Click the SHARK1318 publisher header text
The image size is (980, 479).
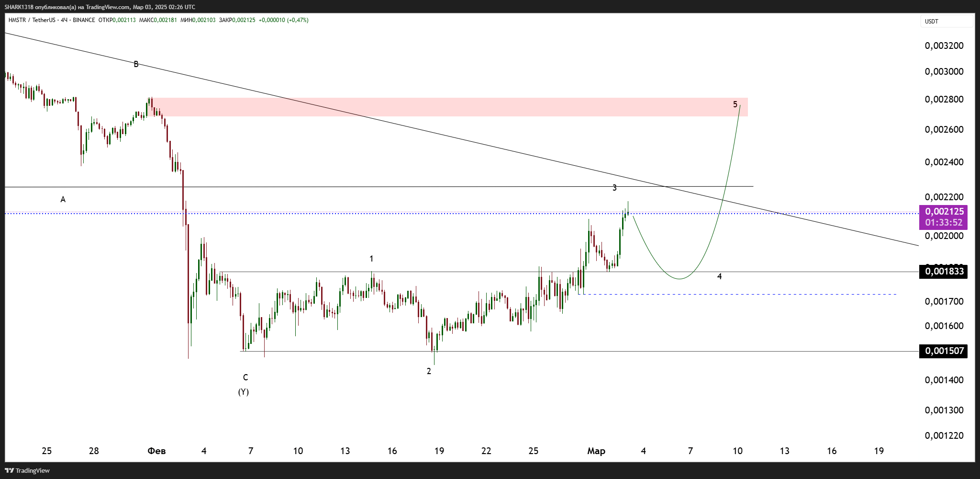[100, 7]
